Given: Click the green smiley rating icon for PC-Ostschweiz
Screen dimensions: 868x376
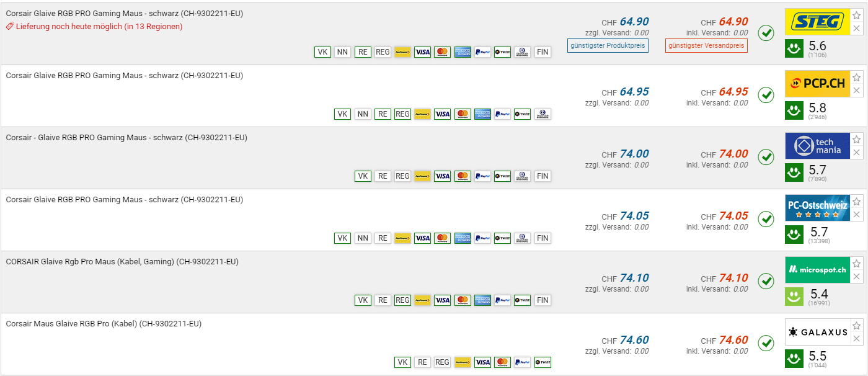Looking at the screenshot, I should (794, 235).
